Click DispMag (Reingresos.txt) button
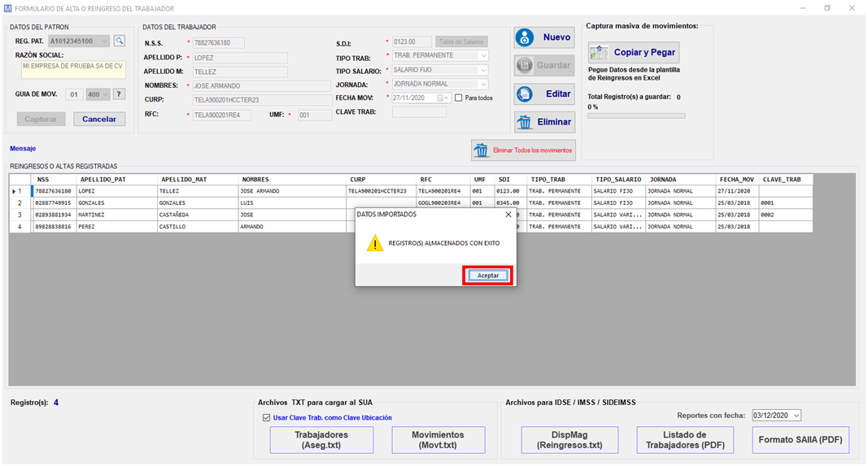This screenshot has width=868, height=466. click(x=569, y=440)
